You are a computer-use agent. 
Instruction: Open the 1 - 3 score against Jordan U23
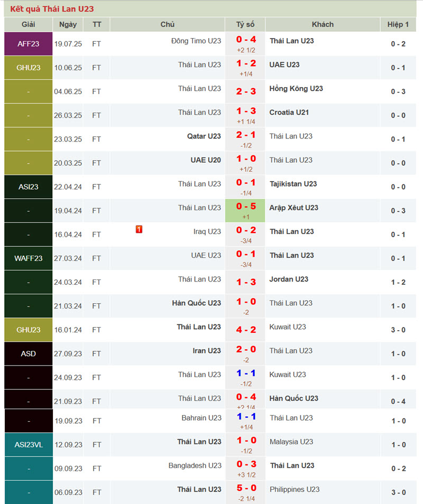pos(246,282)
